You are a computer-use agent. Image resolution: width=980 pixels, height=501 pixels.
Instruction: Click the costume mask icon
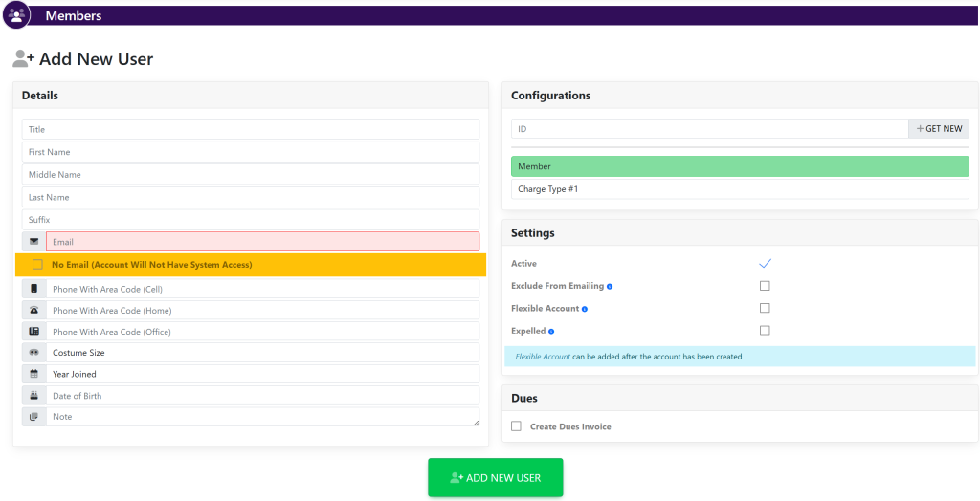tap(34, 353)
